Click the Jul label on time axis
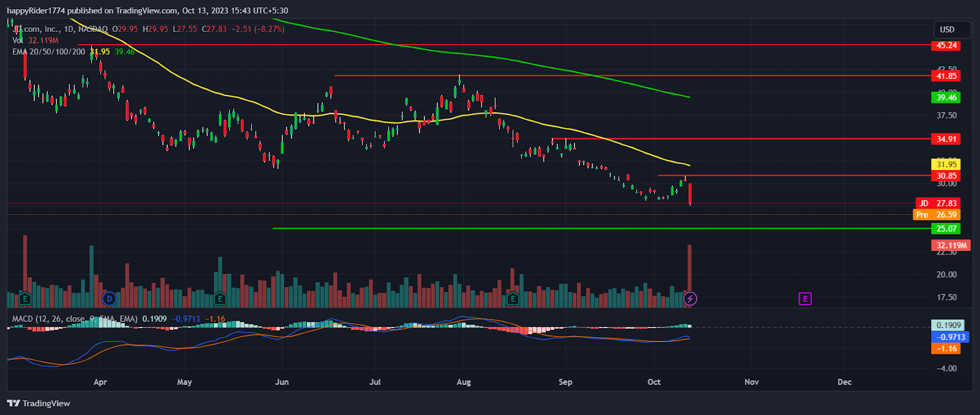Image resolution: width=980 pixels, height=415 pixels. (375, 382)
